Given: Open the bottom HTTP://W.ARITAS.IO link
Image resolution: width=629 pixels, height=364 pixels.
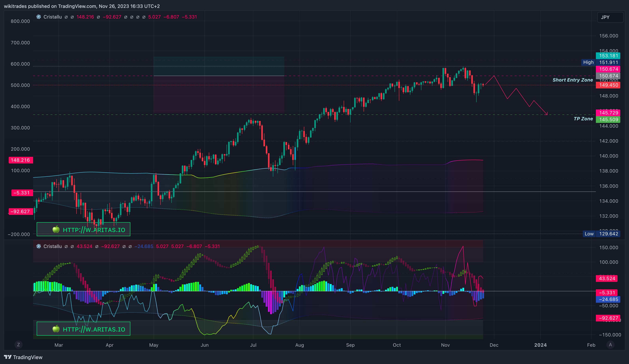Looking at the screenshot, I should pos(83,329).
